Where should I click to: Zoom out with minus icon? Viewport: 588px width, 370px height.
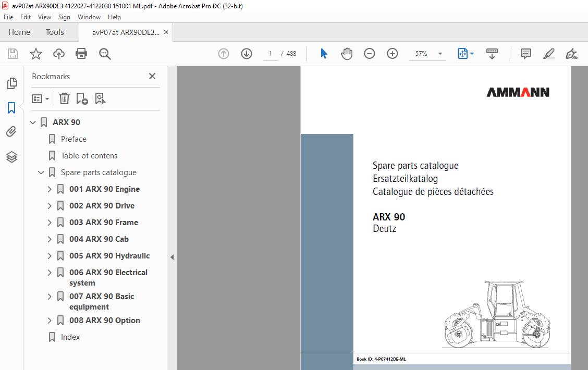[370, 54]
